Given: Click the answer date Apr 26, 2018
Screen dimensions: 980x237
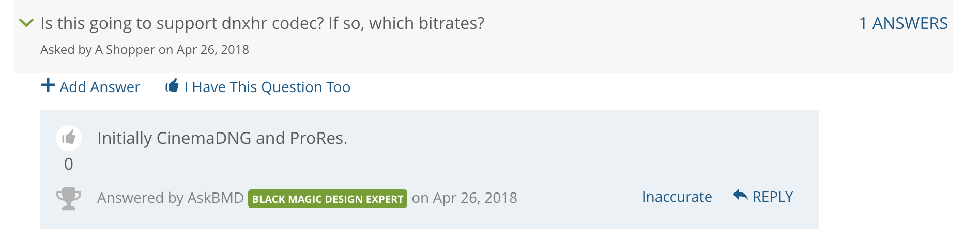Looking at the screenshot, I should coord(475,198).
